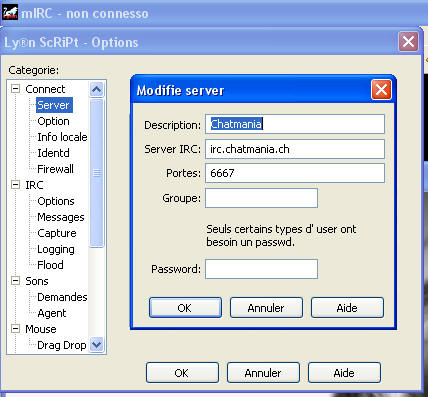
Task: Click the empty Password field
Action: click(x=261, y=269)
